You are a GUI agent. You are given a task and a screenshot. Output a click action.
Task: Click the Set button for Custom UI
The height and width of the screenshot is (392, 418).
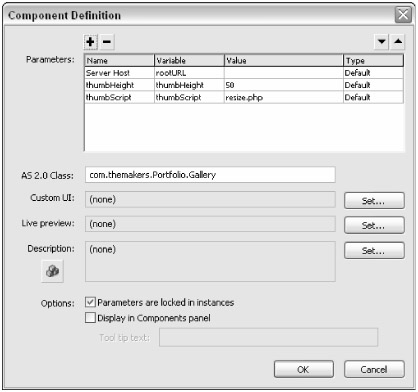click(x=374, y=201)
